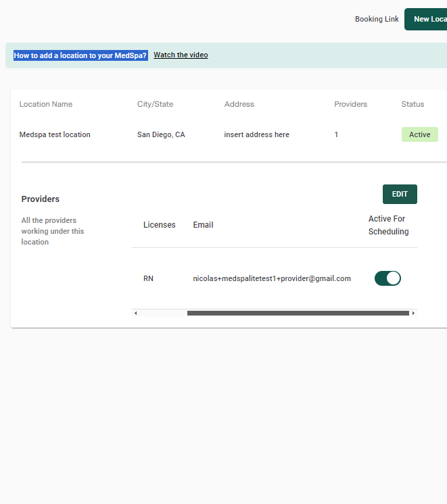Click the Active For Scheduling header
This screenshot has width=447, height=504.
point(388,225)
